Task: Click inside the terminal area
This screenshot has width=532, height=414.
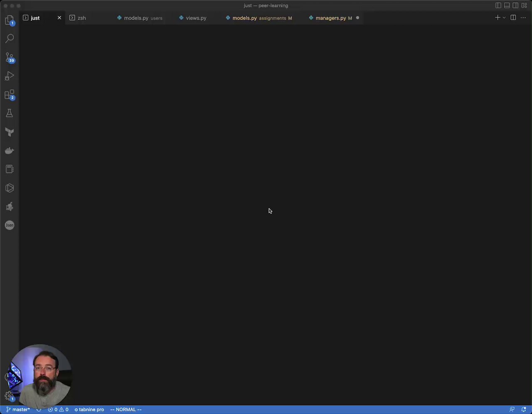Action: (x=275, y=214)
